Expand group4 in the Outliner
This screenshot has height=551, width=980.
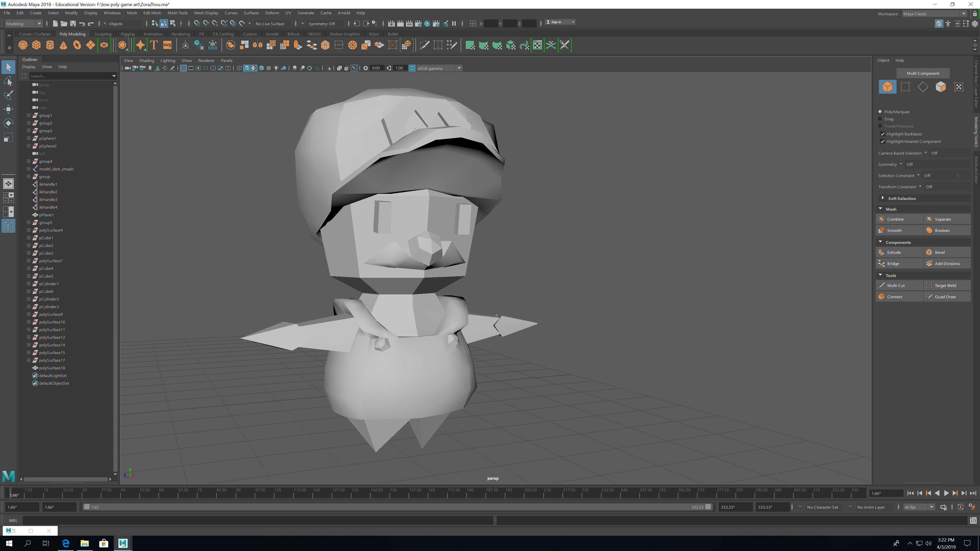[29, 161]
